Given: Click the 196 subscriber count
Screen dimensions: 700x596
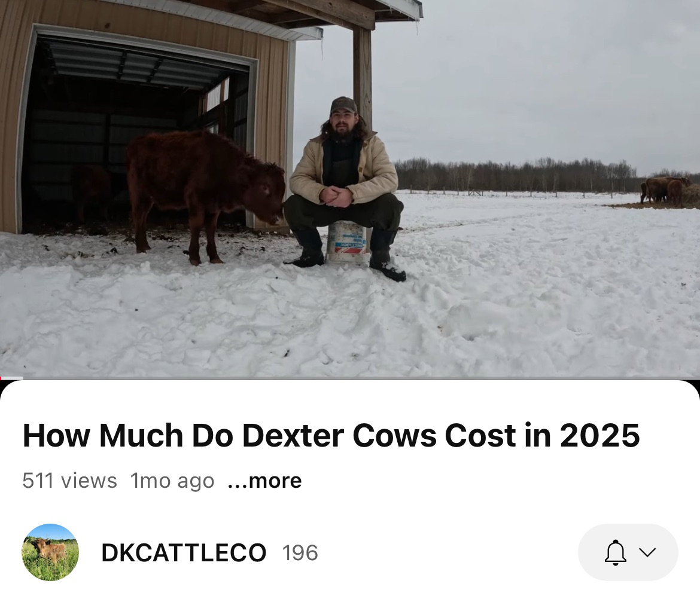Looking at the screenshot, I should click(x=300, y=553).
